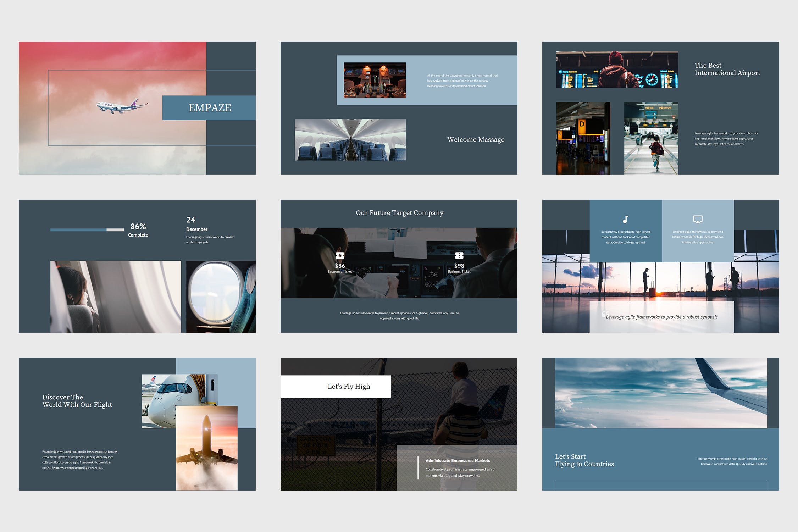The image size is (798, 532).
Task: Select the airplane cabin seats image
Action: pyautogui.click(x=350, y=140)
